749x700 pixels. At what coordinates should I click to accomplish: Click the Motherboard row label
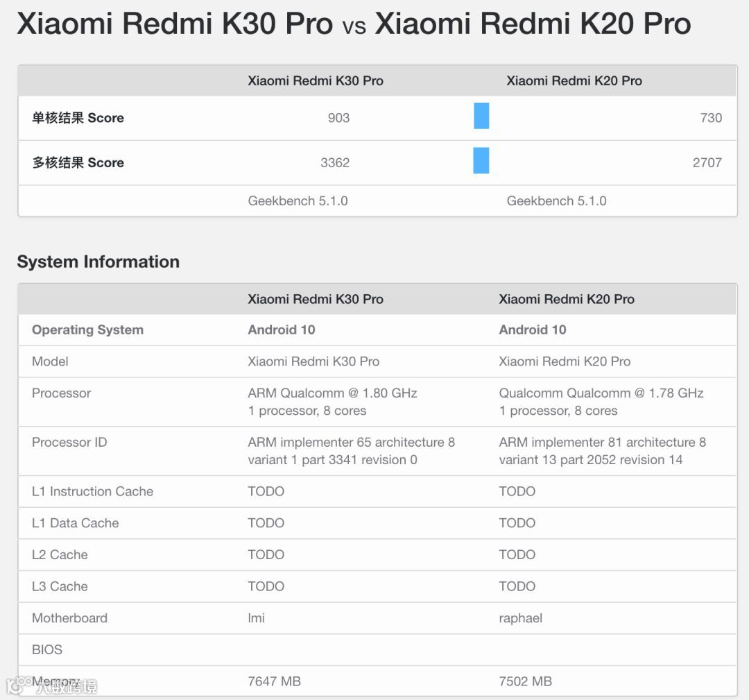tap(70, 618)
